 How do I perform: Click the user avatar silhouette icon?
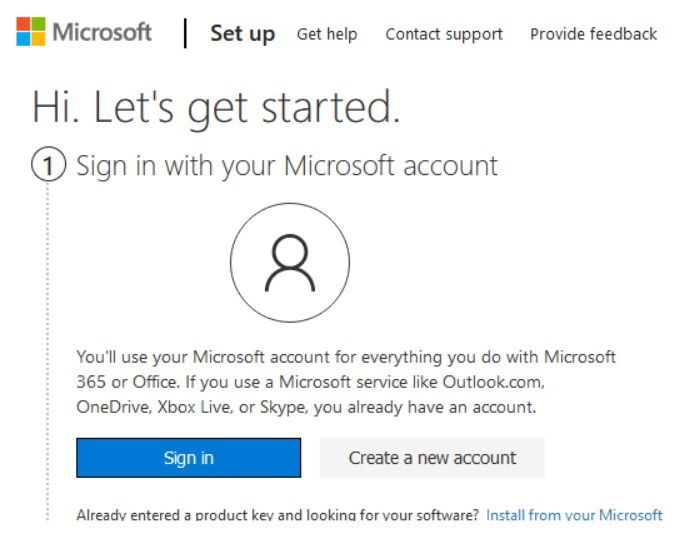coord(290,263)
